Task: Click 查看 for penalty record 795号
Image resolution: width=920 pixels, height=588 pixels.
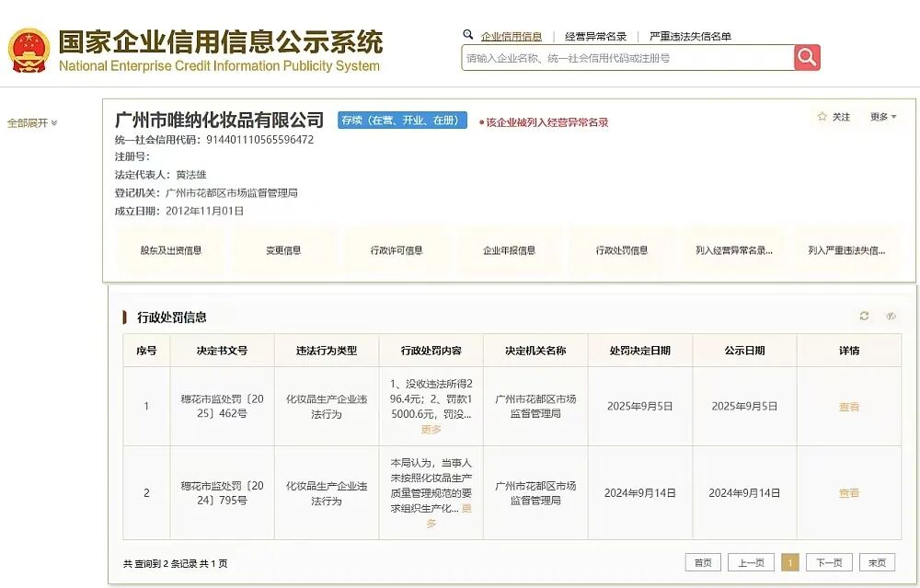Action: (849, 493)
